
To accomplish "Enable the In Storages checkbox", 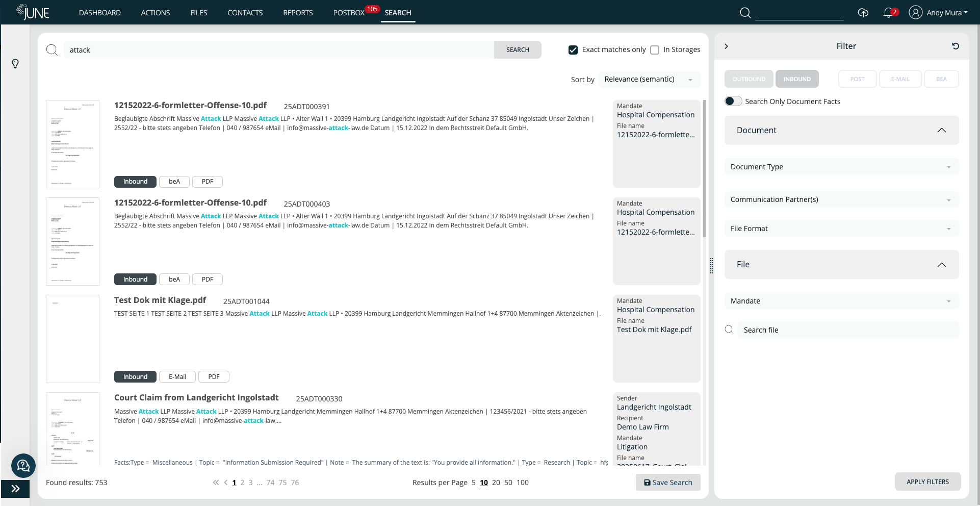I will point(655,49).
